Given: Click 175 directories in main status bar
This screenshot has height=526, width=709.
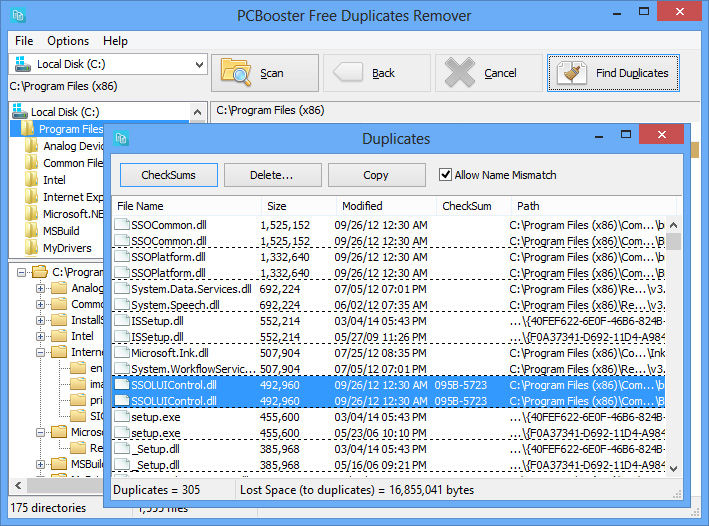Looking at the screenshot, I should coord(48,507).
